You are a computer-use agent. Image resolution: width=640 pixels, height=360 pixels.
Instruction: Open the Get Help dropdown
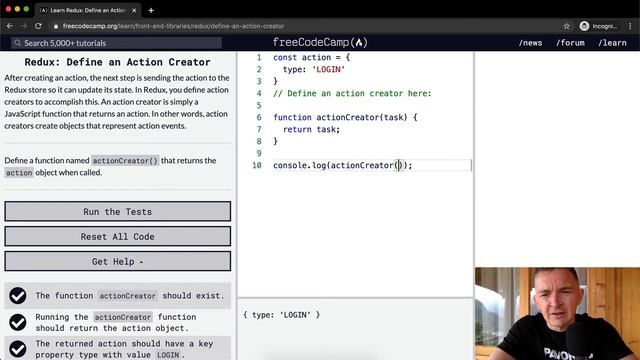[118, 261]
